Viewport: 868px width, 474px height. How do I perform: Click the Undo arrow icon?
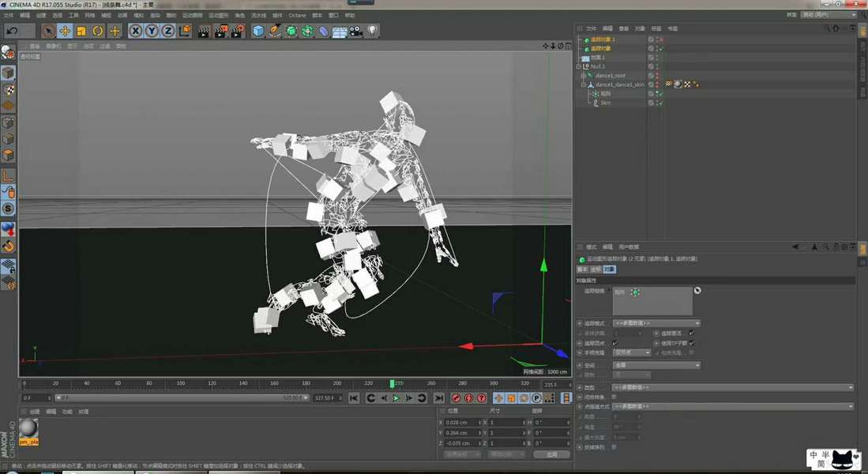point(12,31)
